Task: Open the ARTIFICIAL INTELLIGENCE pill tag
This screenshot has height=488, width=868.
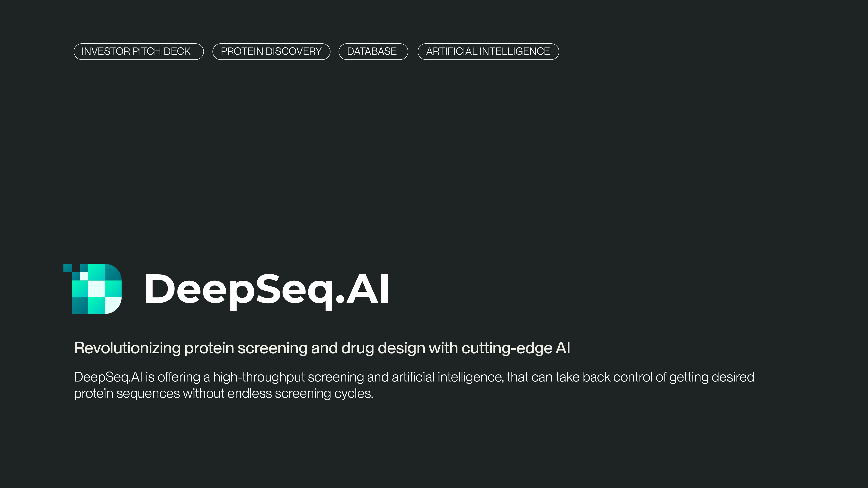Action: tap(488, 52)
